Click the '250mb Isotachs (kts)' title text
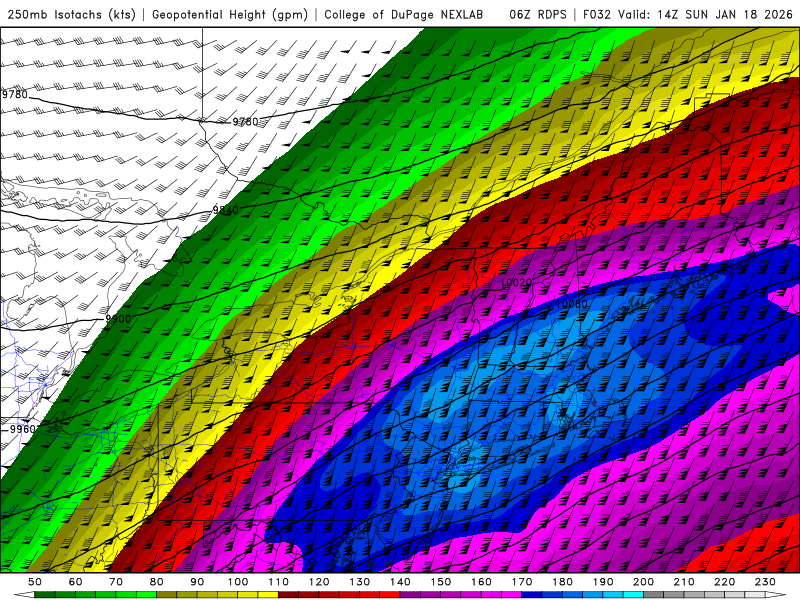Image resolution: width=800 pixels, height=600 pixels. pyautogui.click(x=71, y=15)
